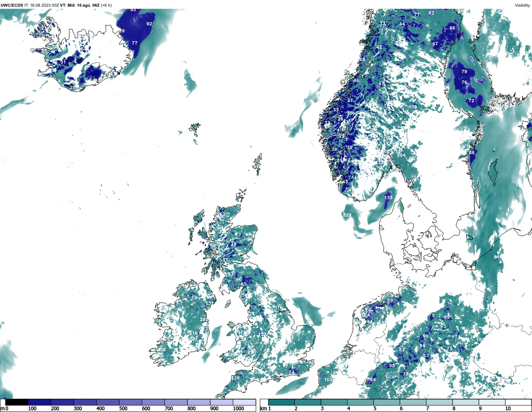Click the '26' visibility value
Image resolution: width=532 pixels, height=412 pixels.
[x=340, y=119]
